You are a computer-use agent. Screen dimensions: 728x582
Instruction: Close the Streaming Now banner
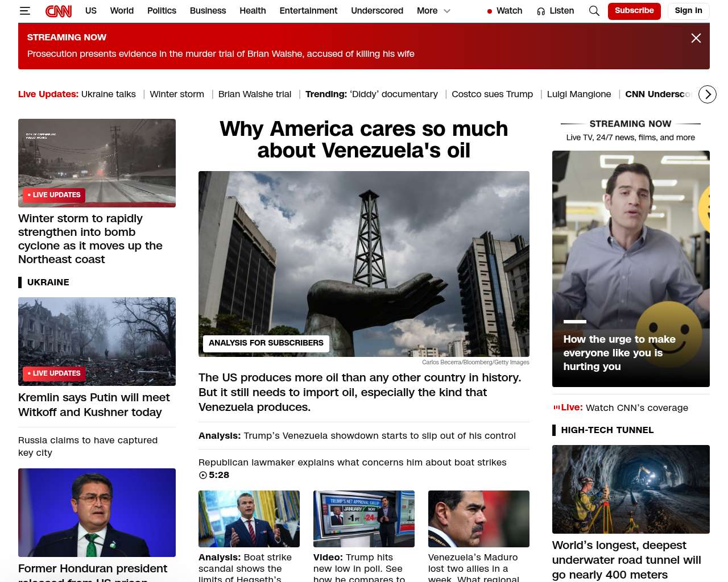point(696,38)
